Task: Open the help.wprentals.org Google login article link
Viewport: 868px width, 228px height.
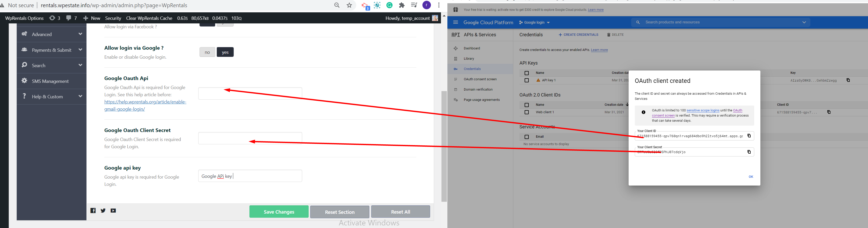Action: [145, 106]
